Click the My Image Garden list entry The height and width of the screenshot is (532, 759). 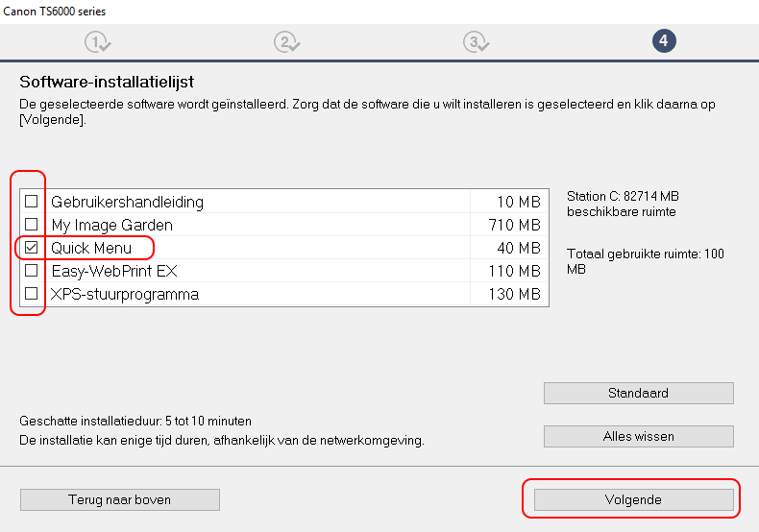112,226
